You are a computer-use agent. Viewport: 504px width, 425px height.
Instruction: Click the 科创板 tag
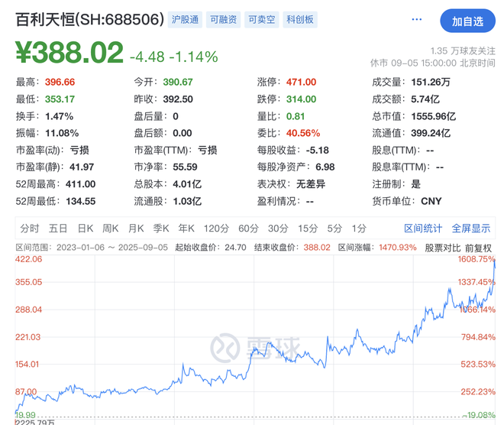click(x=299, y=21)
